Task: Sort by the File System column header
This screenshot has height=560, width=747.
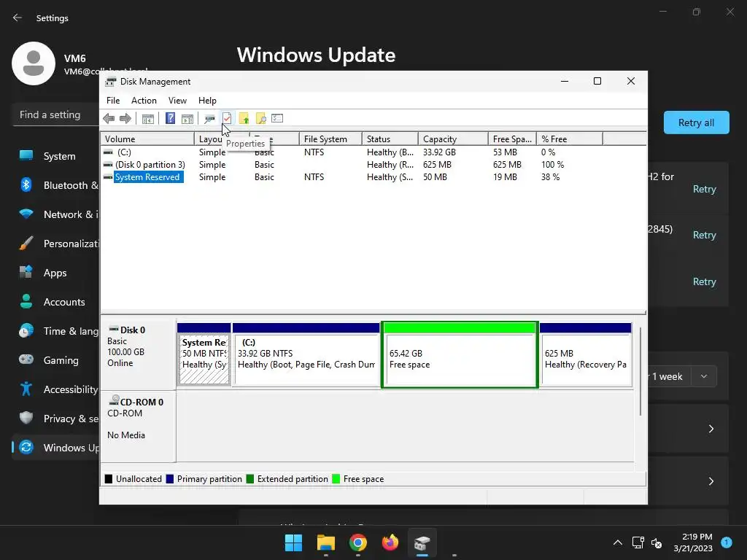Action: (330, 139)
